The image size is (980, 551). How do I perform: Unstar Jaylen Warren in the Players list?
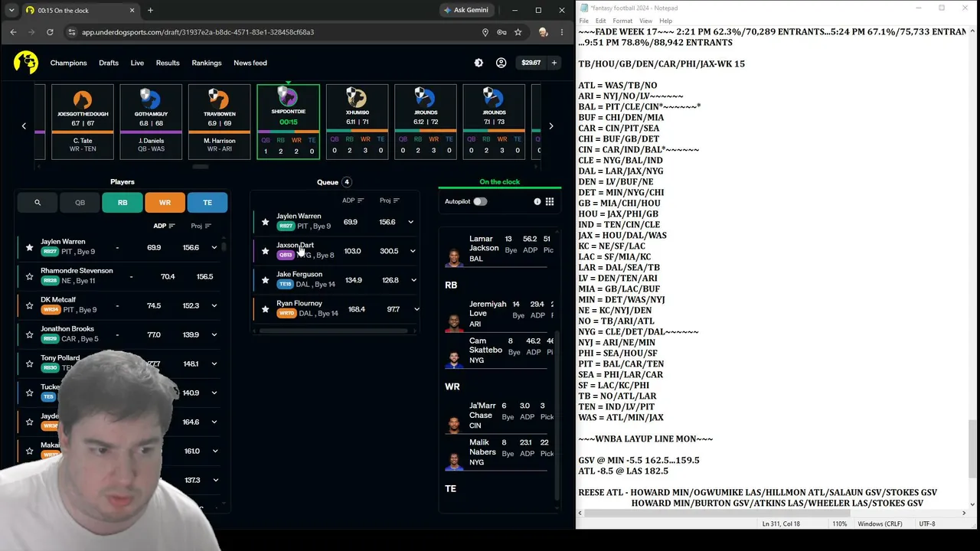pos(29,247)
